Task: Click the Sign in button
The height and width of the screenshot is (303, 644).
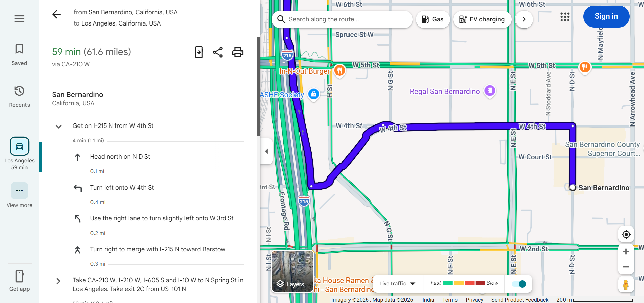Action: coord(606,16)
